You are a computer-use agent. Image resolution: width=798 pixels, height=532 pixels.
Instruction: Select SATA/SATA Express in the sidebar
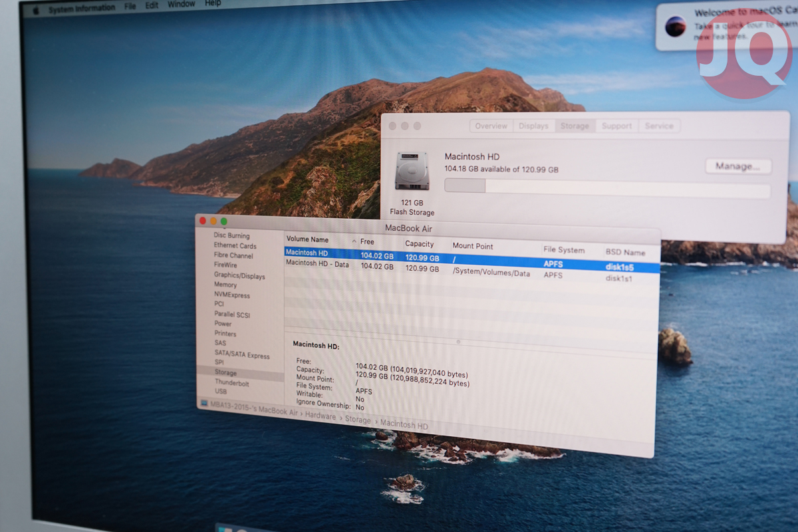click(242, 354)
